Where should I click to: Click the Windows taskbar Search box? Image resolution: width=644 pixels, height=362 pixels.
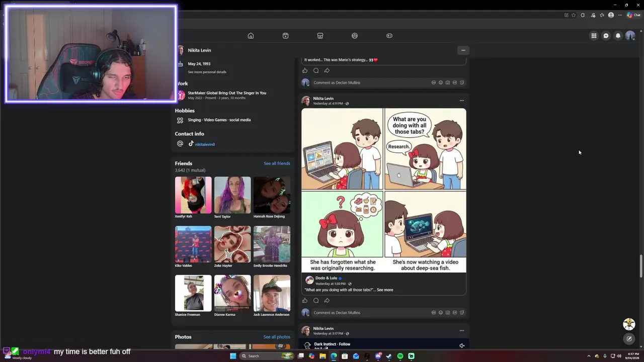pyautogui.click(x=267, y=356)
